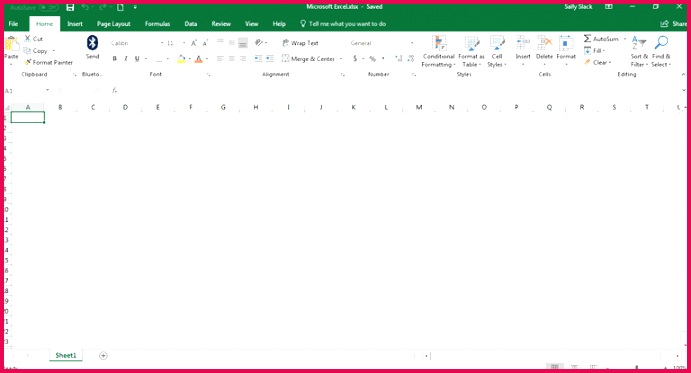Screen dimensions: 691x373
Task: Align text to the left
Action: [220, 59]
